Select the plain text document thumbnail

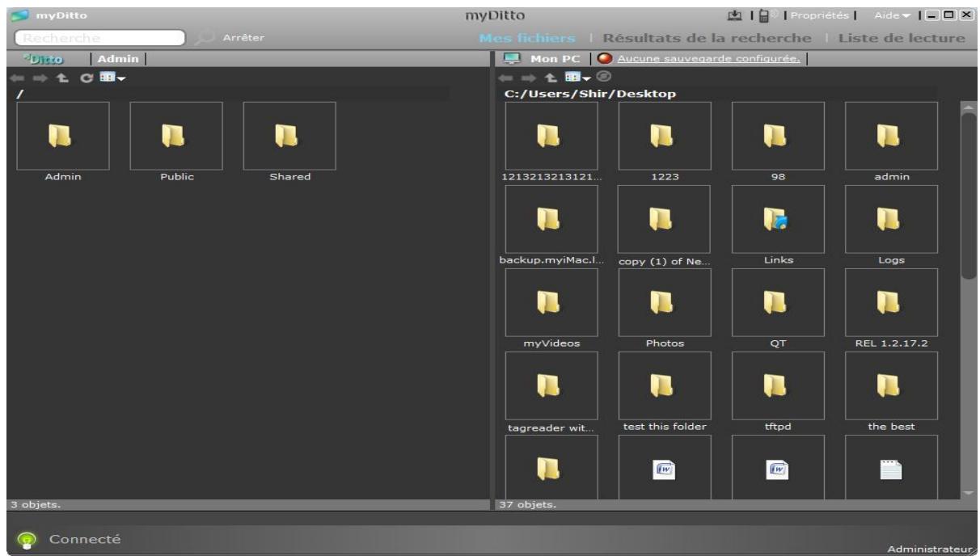click(891, 466)
